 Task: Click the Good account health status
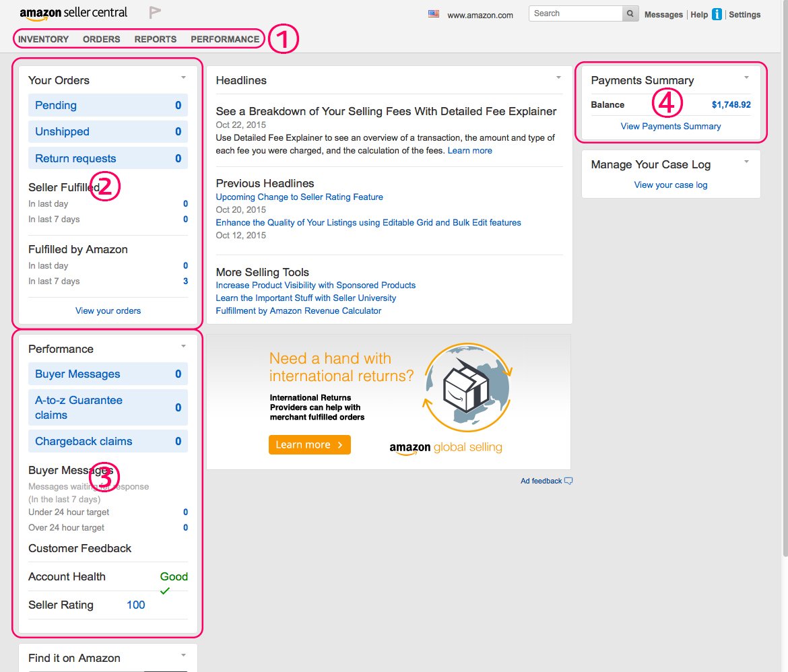[174, 576]
